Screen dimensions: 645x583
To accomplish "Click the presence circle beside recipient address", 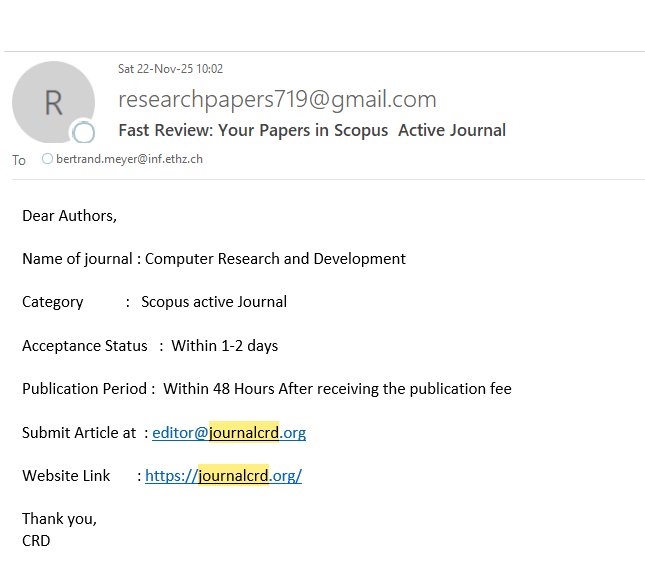I will click(46, 159).
